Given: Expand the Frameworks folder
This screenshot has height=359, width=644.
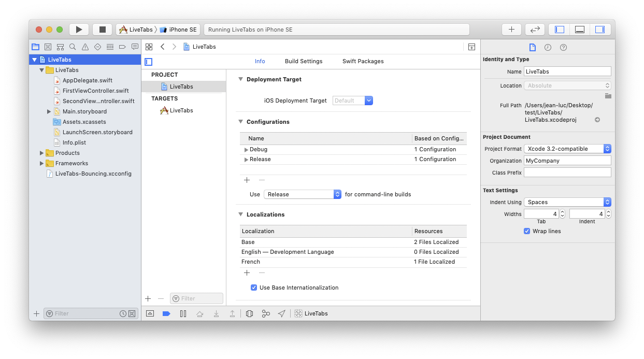Looking at the screenshot, I should click(x=42, y=163).
